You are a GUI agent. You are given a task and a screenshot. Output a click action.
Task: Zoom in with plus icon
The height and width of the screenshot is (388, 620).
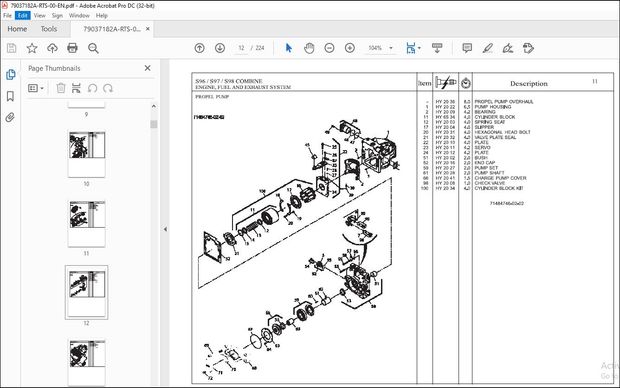pos(350,48)
